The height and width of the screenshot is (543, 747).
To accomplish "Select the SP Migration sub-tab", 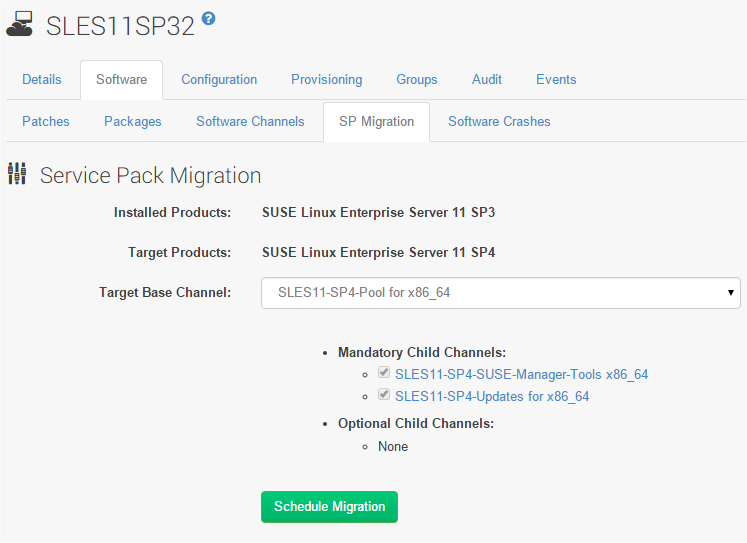I will point(376,122).
